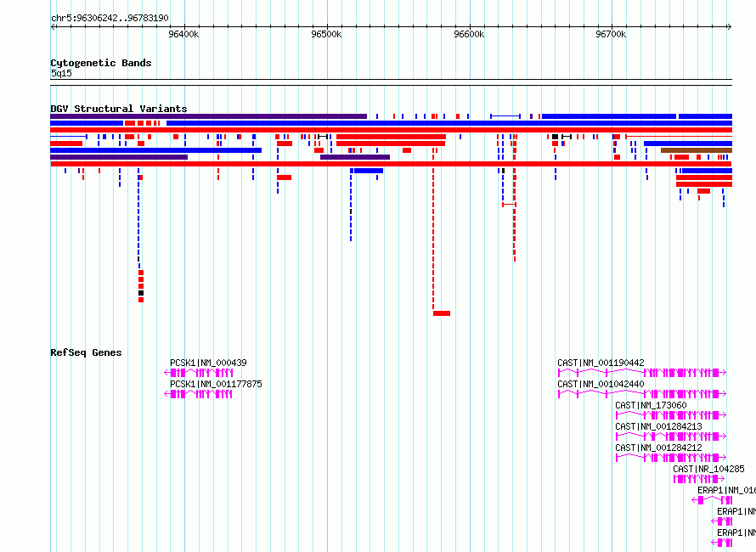Select the CAST NM_001190442 gene model glyph
Viewport: 756px width, 552px height.
642,373
